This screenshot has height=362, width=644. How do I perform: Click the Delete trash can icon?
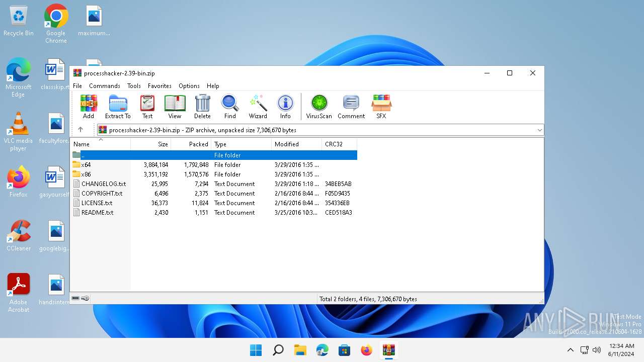coord(202,107)
